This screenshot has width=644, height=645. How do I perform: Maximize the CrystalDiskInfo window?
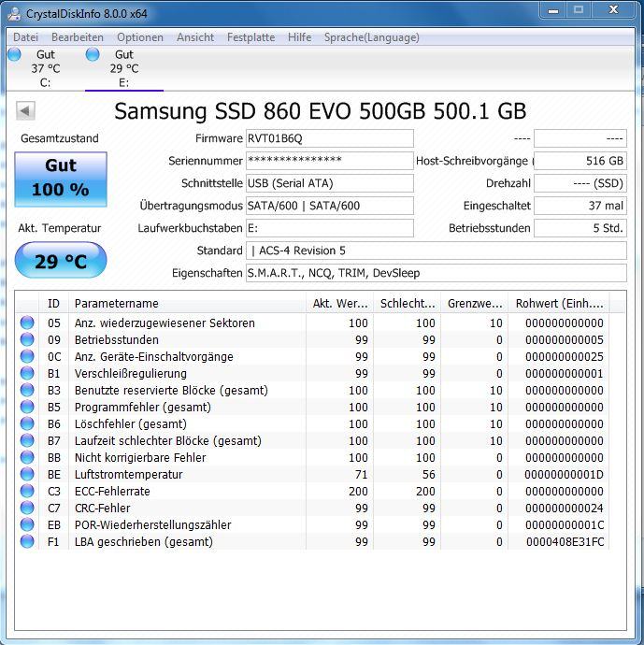[x=579, y=10]
